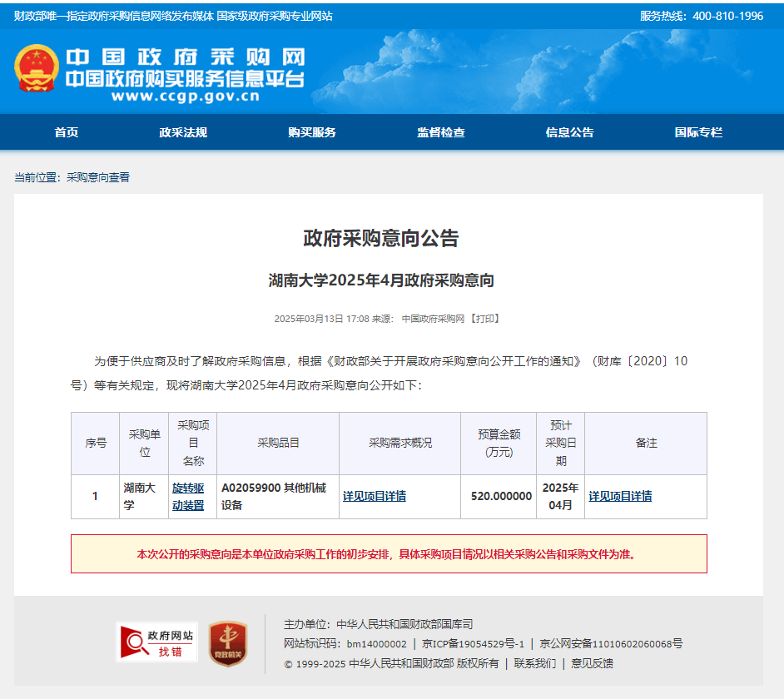Click the 采购品目 column header
Viewport: 784px width, 699px height.
pyautogui.click(x=278, y=443)
